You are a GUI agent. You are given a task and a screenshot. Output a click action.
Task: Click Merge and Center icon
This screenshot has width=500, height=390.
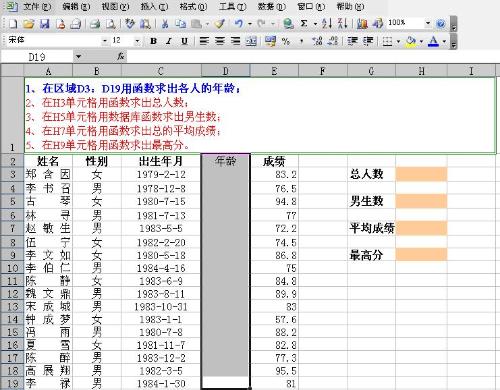pyautogui.click(x=251, y=41)
